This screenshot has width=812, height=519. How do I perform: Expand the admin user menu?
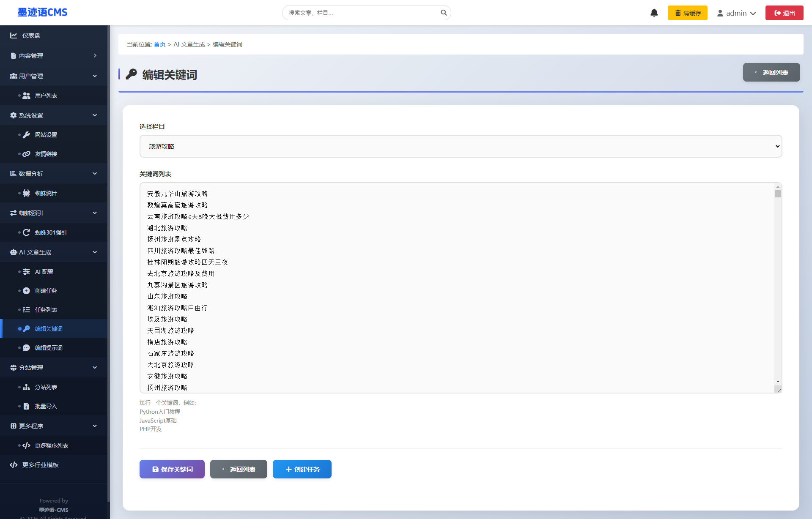[x=736, y=13]
